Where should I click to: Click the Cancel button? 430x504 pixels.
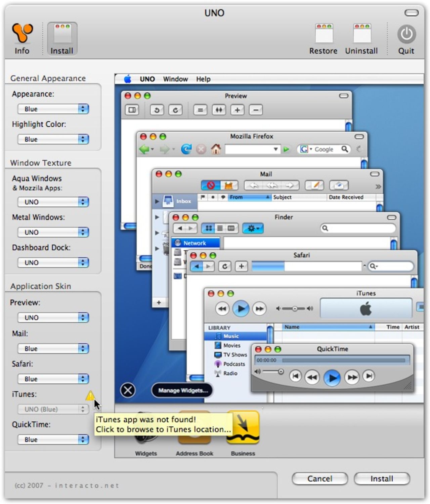pyautogui.click(x=320, y=478)
